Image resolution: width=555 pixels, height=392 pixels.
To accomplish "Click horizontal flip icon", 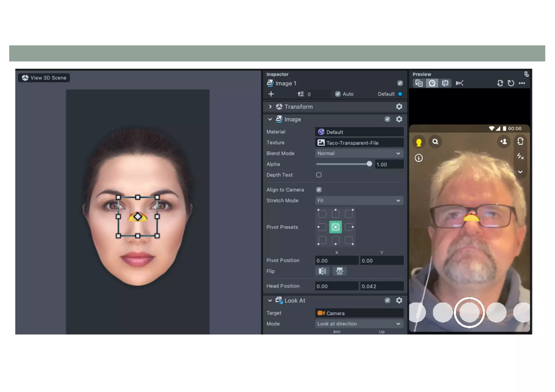I will point(322,271).
